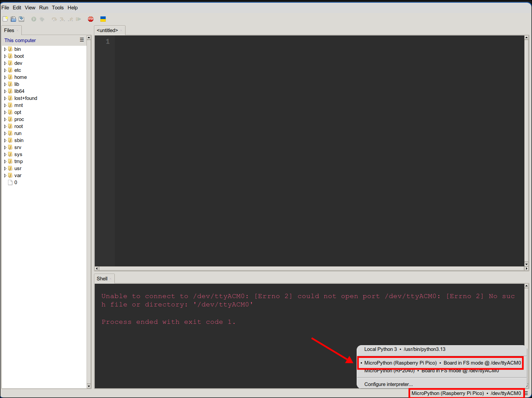Open the Files panel hamburger menu
Viewport: 532px width, 398px height.
(x=82, y=40)
